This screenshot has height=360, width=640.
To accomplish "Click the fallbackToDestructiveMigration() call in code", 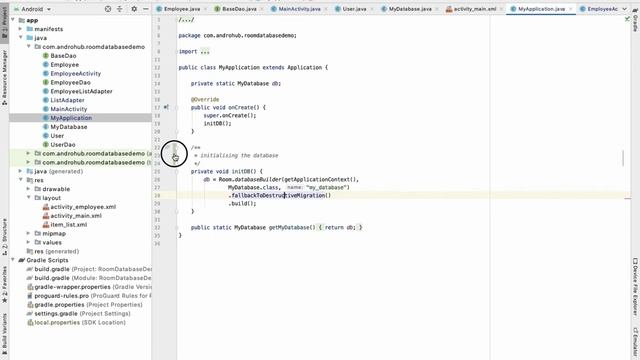I will [280, 196].
